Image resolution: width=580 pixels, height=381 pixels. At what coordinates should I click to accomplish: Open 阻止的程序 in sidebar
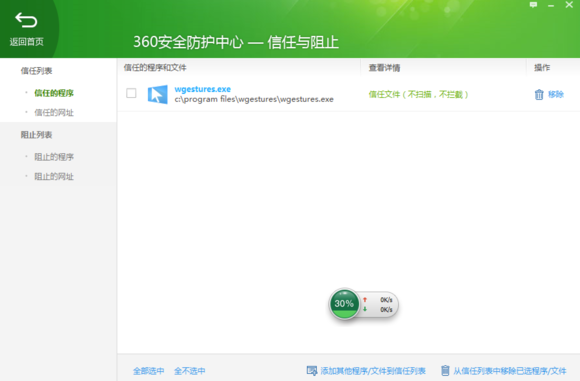click(x=54, y=157)
